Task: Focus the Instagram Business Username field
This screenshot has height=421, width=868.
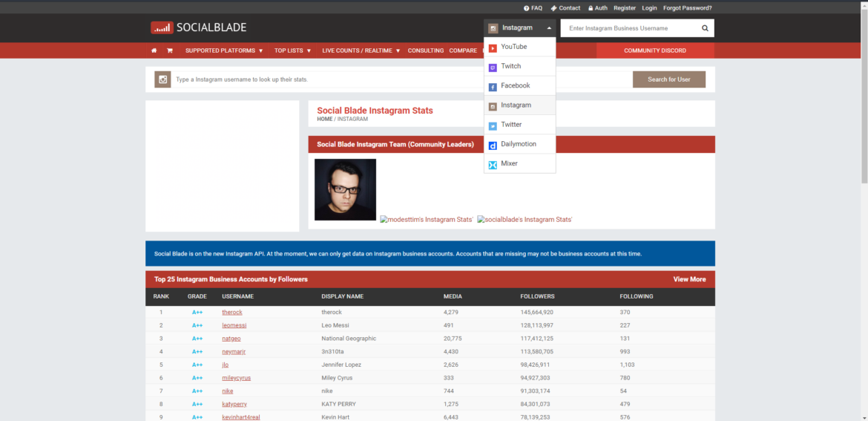Action: [629, 28]
